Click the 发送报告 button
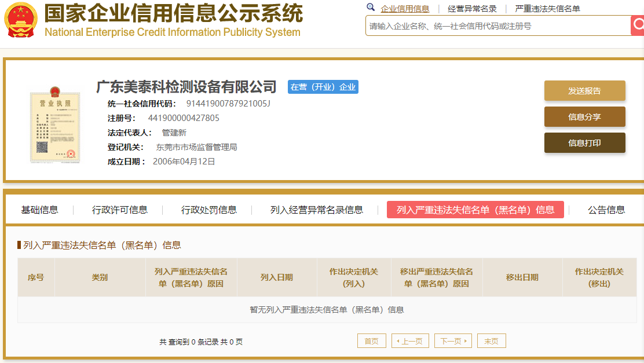The width and height of the screenshot is (644, 363). [x=584, y=91]
